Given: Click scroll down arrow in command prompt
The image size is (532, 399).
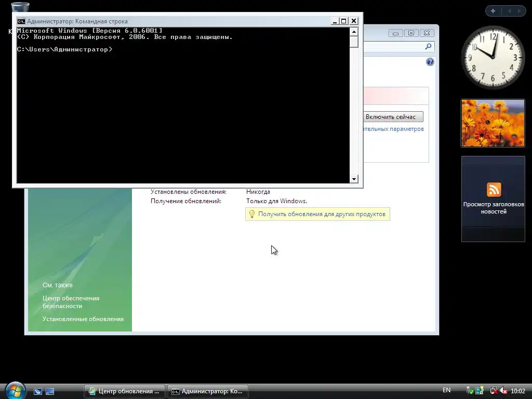Looking at the screenshot, I should [x=354, y=179].
